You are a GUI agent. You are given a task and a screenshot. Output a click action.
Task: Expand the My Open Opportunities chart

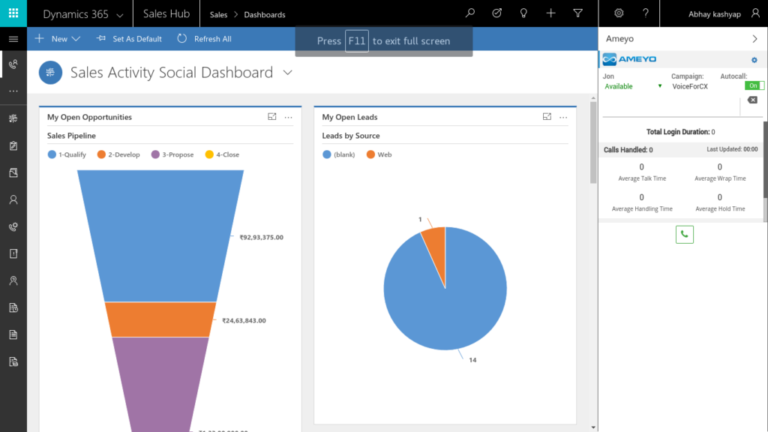coord(272,117)
